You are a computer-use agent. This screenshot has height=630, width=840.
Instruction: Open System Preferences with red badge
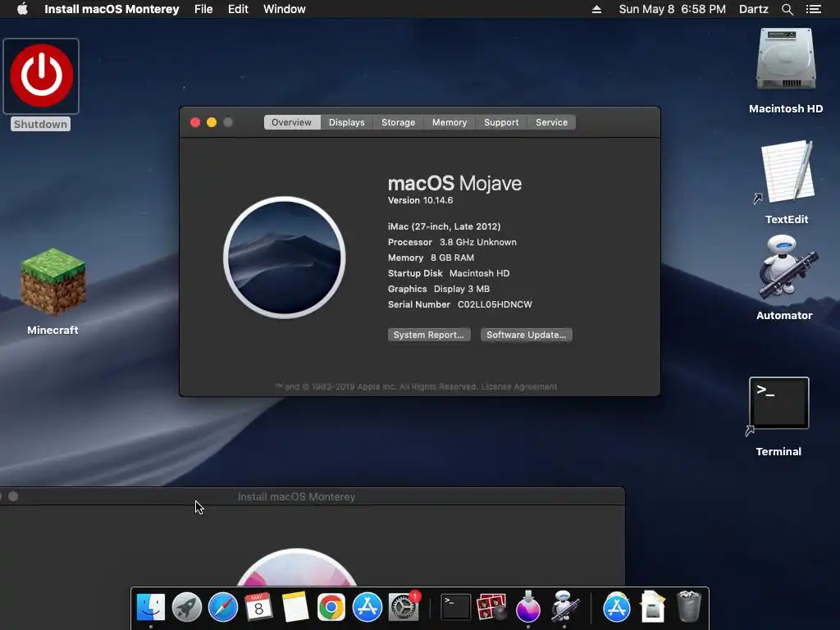404,608
